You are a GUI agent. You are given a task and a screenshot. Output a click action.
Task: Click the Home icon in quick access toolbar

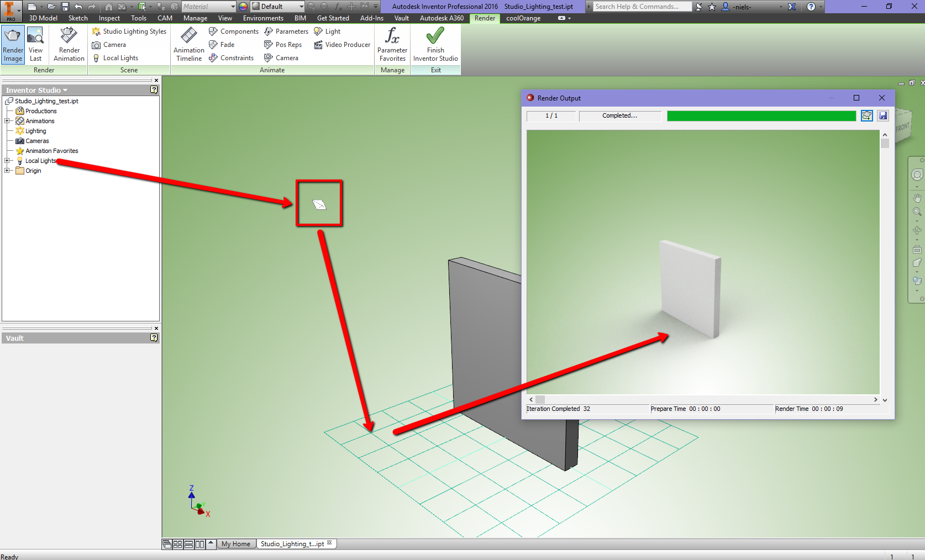[x=109, y=7]
